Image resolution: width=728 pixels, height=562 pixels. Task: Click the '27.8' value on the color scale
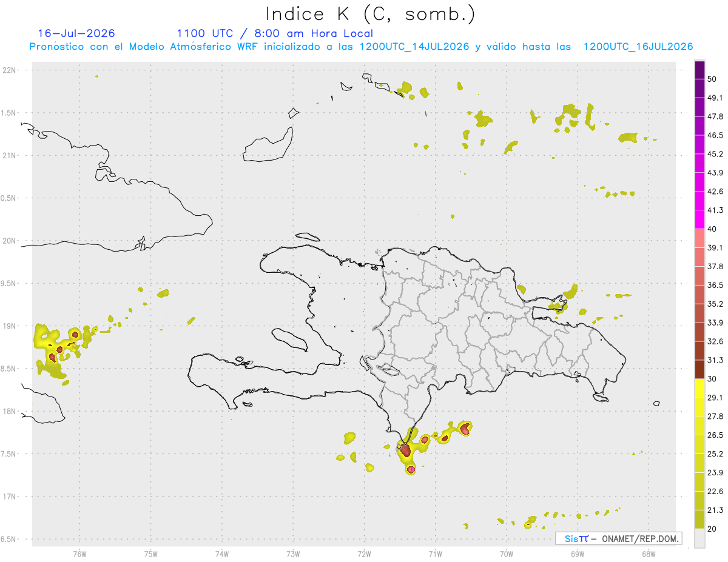pyautogui.click(x=715, y=416)
